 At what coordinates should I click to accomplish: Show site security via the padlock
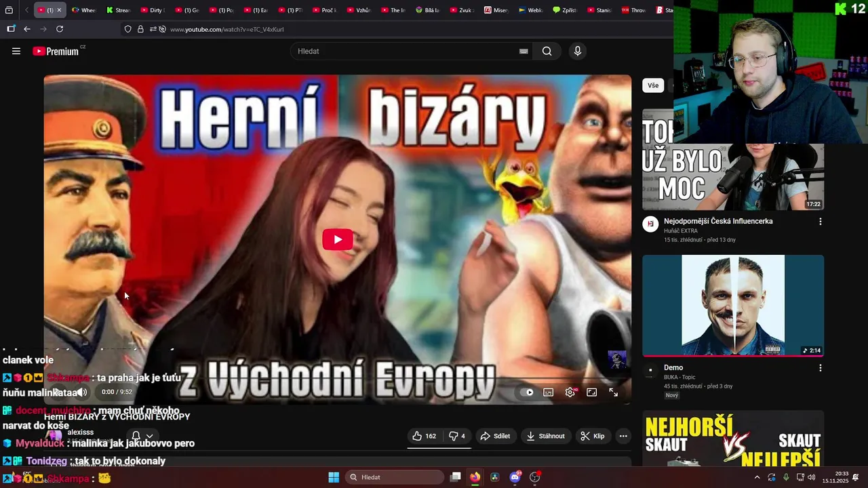140,29
